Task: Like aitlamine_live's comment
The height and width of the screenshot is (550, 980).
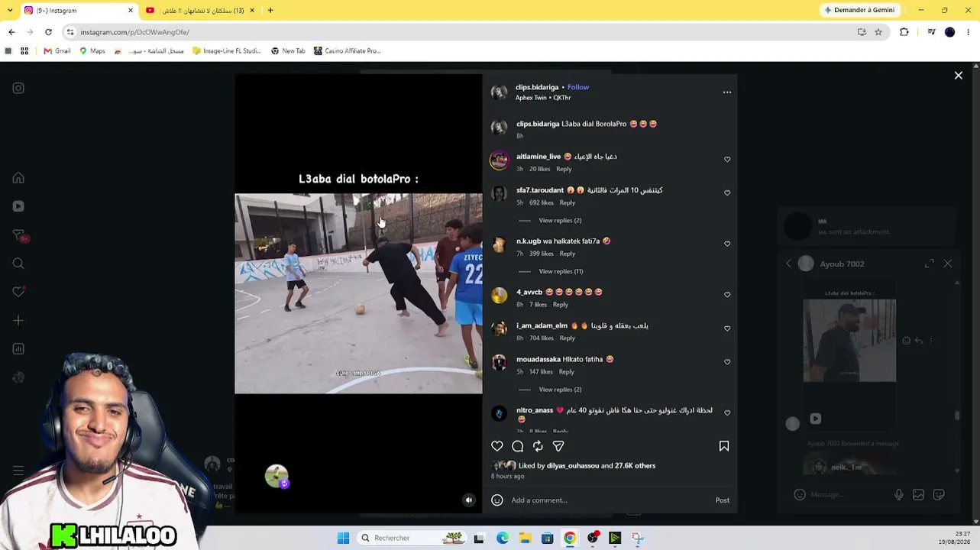Action: pos(727,160)
